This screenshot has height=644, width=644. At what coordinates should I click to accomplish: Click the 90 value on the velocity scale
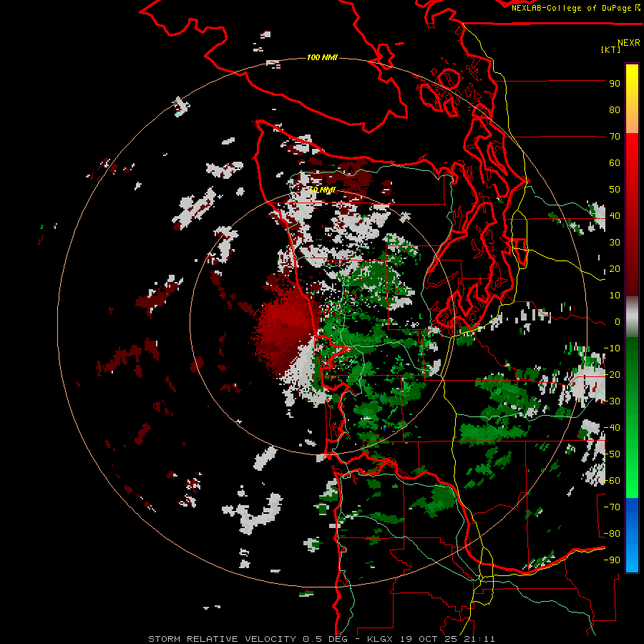[x=615, y=84]
